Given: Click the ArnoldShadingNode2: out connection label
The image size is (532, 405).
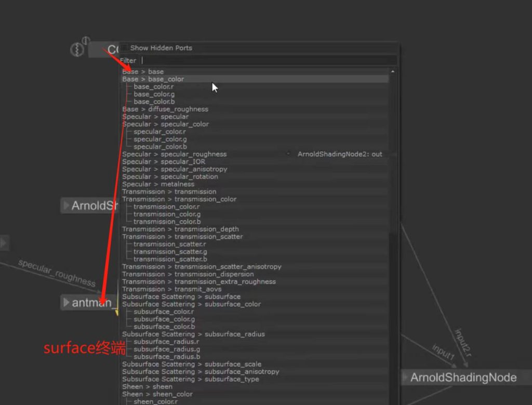Looking at the screenshot, I should (x=340, y=154).
